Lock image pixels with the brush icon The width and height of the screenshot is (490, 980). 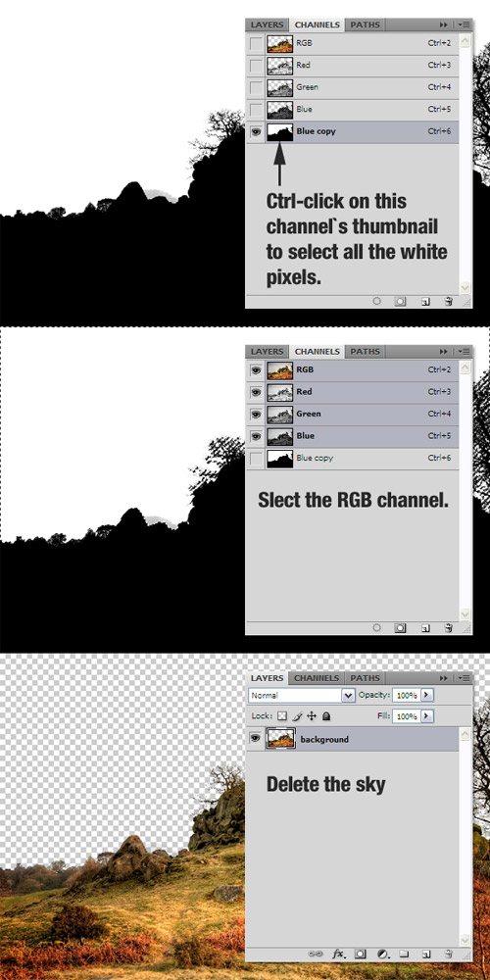pos(298,715)
